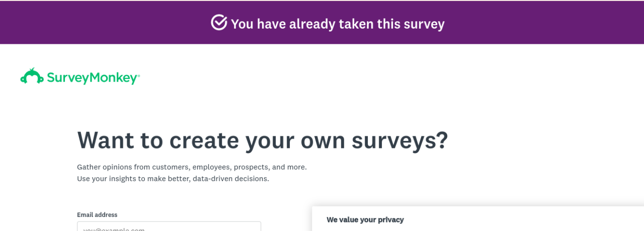Click the checkmark icon in the purple banner
This screenshot has width=644, height=231.
click(219, 23)
